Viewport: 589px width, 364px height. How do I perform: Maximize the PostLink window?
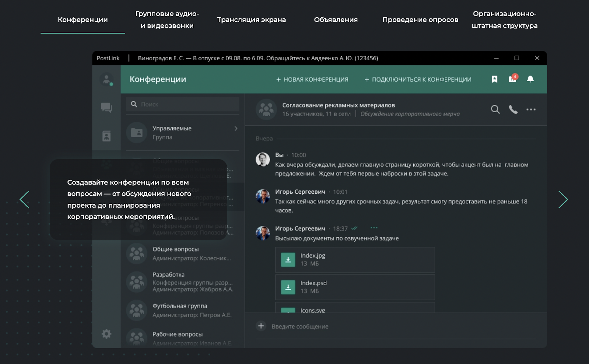coord(517,58)
